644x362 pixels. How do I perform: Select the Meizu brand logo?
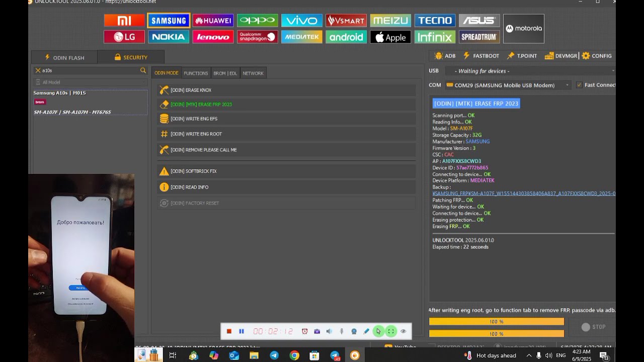[390, 21]
